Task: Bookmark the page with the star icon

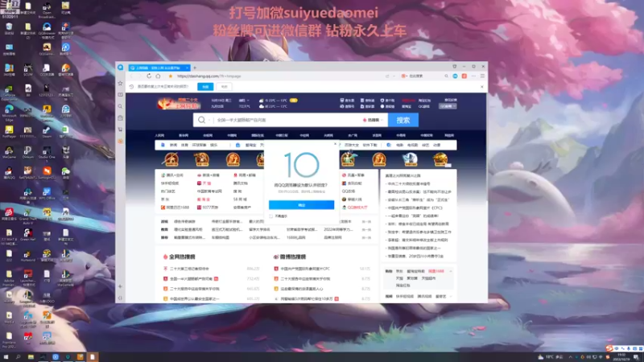Action: [x=171, y=76]
